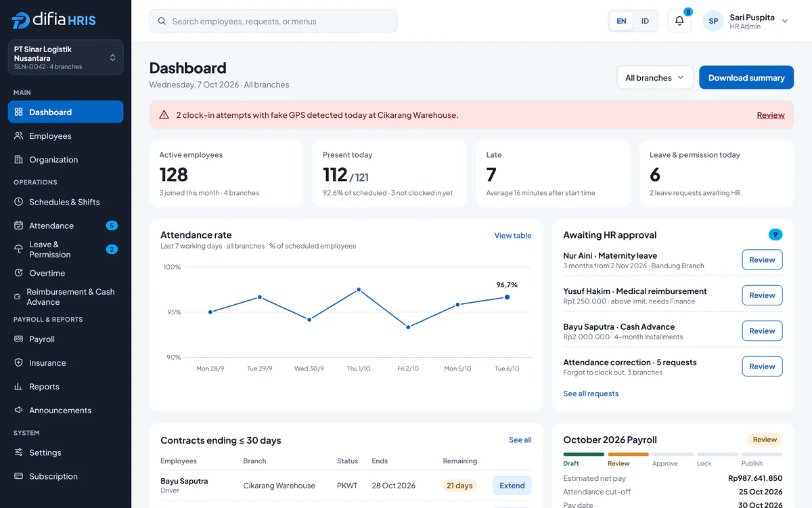Click the Leave & permission today card
Image resolution: width=812 pixels, height=508 pixels.
[x=717, y=173]
